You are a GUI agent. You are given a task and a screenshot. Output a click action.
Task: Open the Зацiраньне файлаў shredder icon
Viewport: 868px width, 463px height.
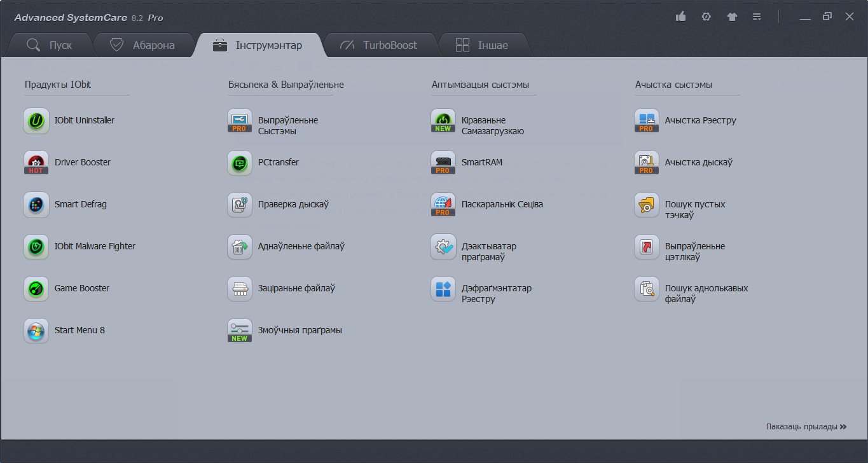240,289
